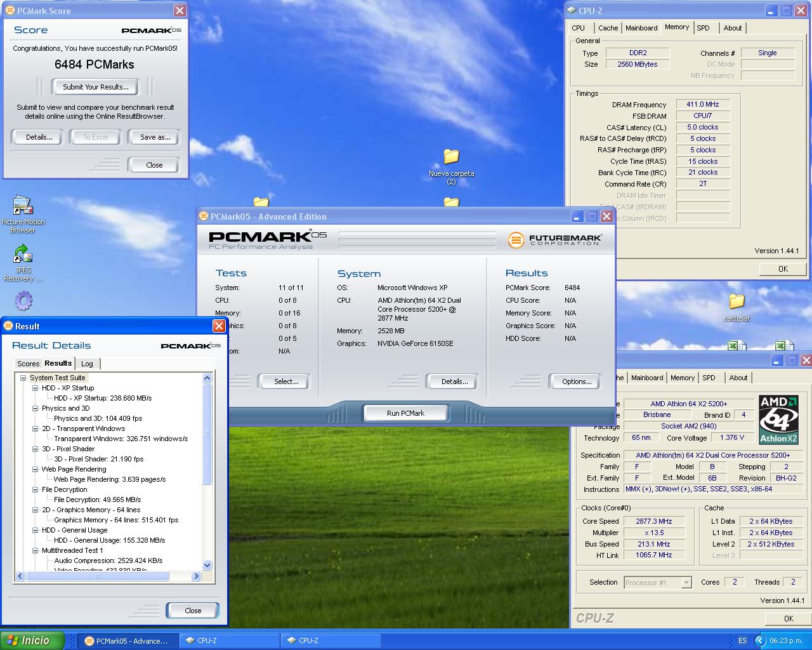The image size is (812, 650).
Task: Open the Mainboard tab in lower CPU-Z
Action: 647,378
